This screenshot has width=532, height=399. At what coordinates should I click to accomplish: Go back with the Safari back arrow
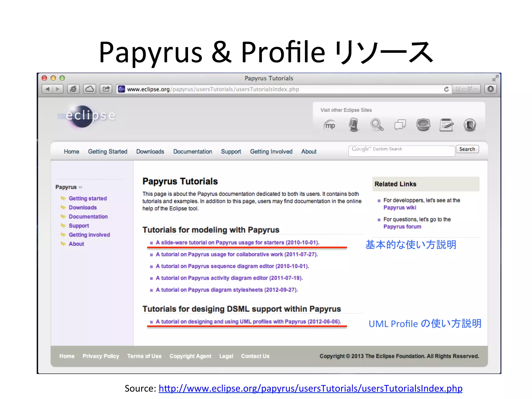pos(47,89)
